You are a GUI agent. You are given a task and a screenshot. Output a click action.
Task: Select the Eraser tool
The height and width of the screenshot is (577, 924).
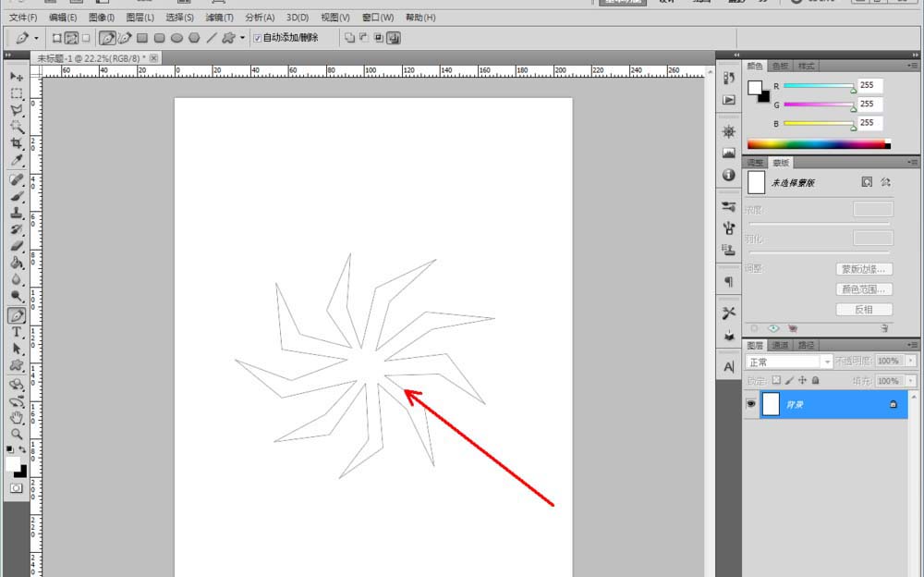tap(17, 245)
